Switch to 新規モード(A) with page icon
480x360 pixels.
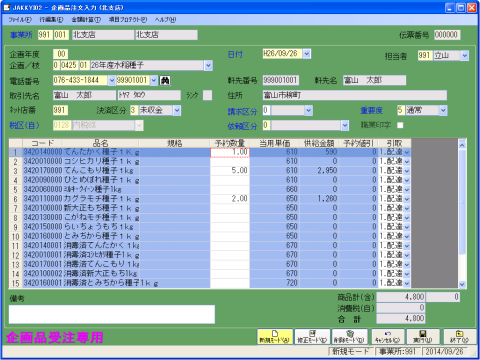[x=275, y=336]
